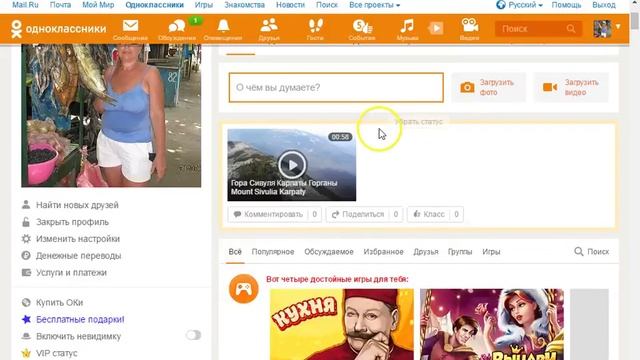Click the feed Поиск magnifier icon
The width and height of the screenshot is (640, 360).
(x=579, y=251)
